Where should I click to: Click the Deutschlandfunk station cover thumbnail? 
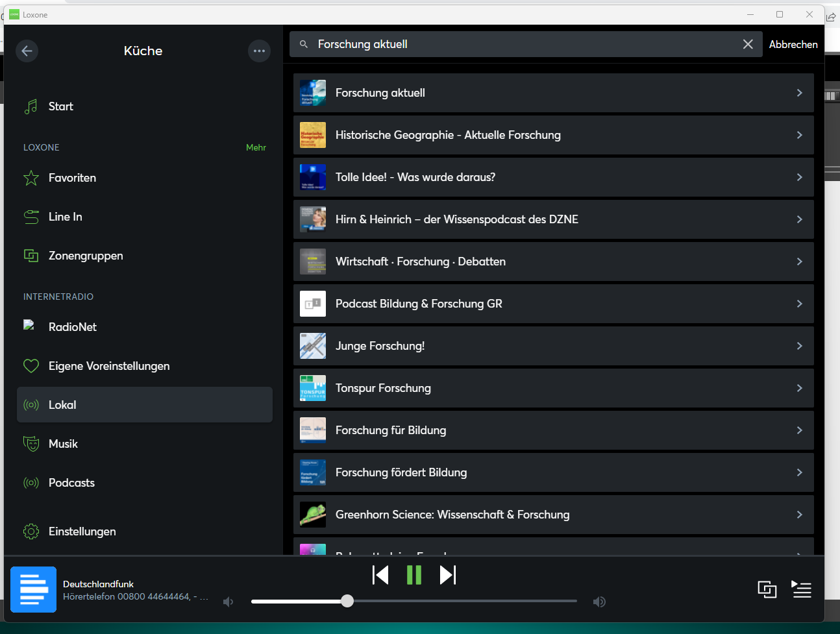click(33, 589)
